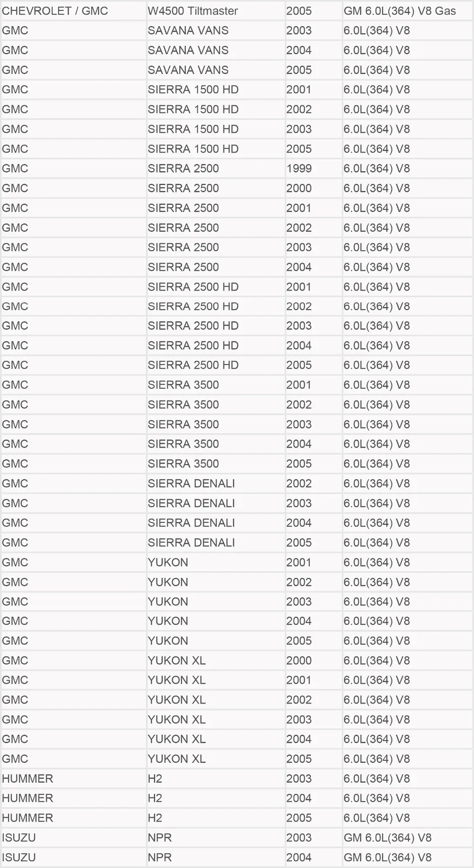This screenshot has height=868, width=474.
Task: Click the ISUZU make cell for 2003
Action: coord(73,838)
